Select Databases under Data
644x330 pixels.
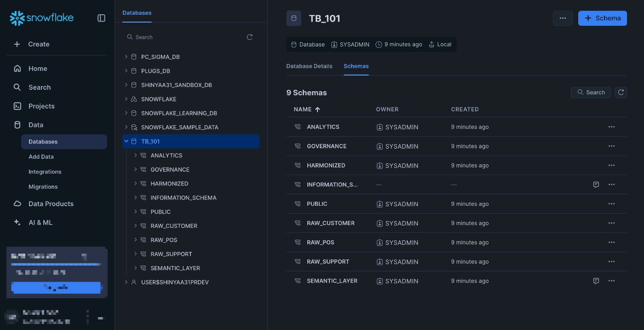[64, 142]
